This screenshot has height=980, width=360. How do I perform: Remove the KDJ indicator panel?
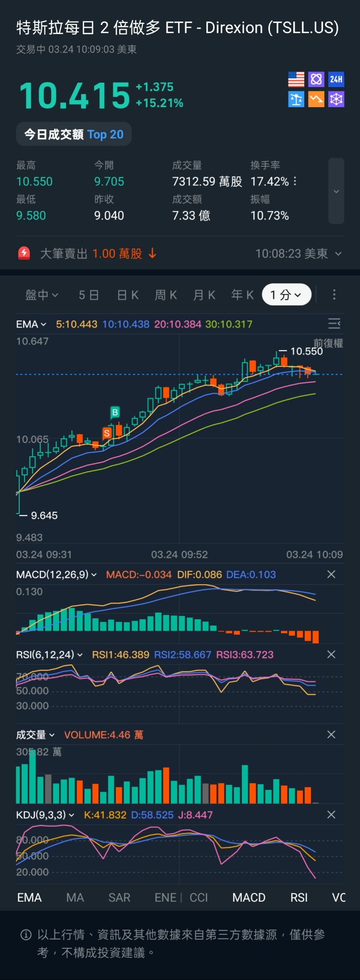(x=331, y=815)
